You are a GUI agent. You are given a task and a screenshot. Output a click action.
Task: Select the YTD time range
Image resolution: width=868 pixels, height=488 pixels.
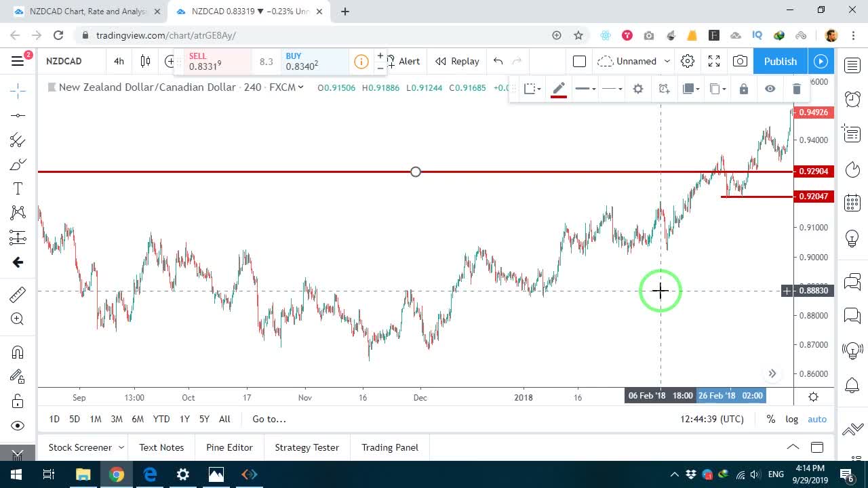pos(161,419)
